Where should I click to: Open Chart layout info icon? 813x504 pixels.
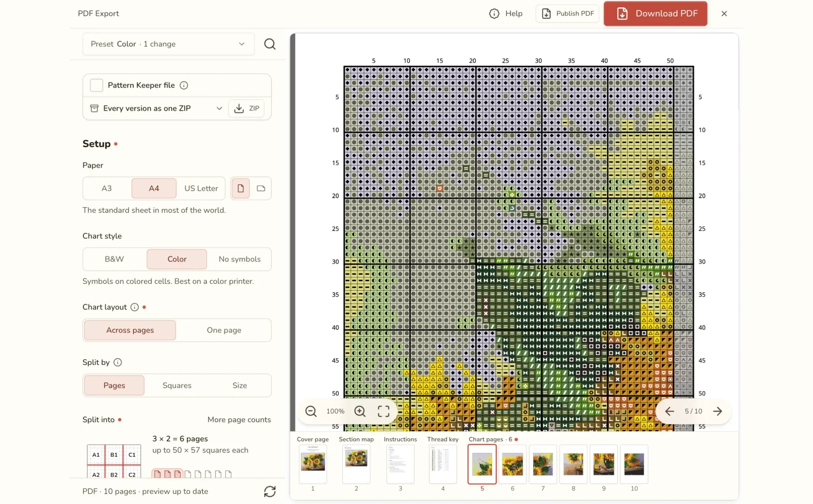pyautogui.click(x=134, y=307)
